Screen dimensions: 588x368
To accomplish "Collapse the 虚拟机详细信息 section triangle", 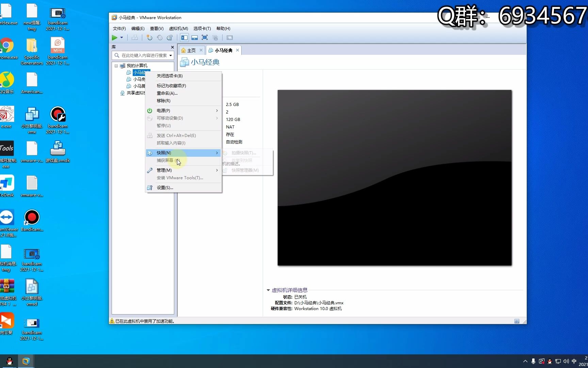I will 268,290.
